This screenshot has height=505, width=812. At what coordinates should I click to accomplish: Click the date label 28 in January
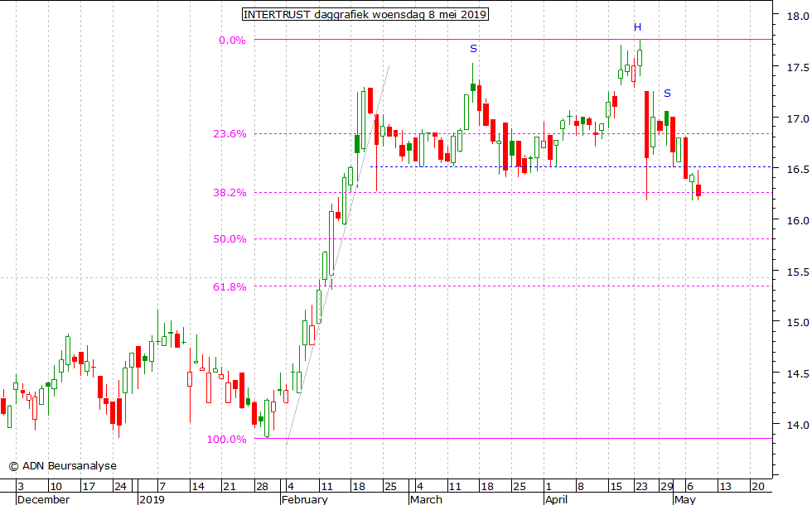pos(262,487)
